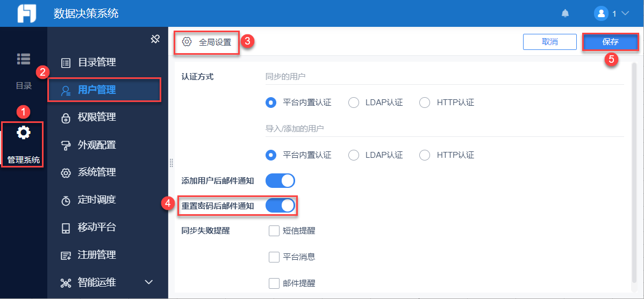Check the 邮件提醒 checkbox
Screen dimensions: 644x299
[274, 283]
